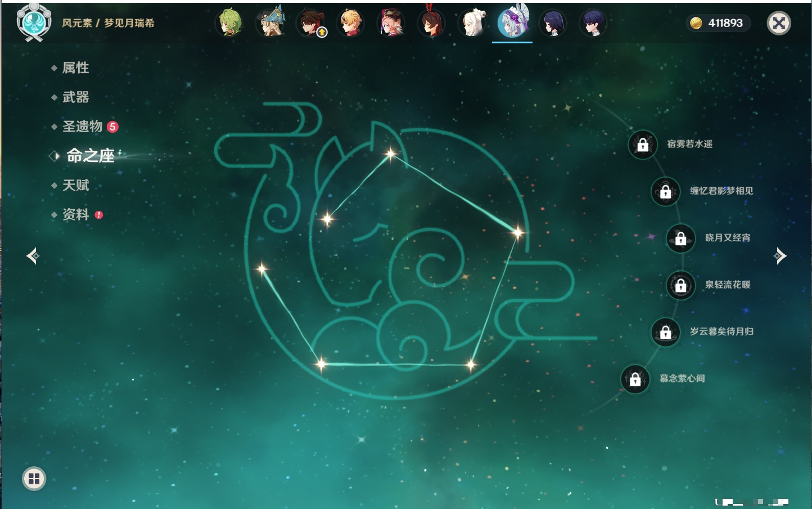Select the dark-haired portrait right after the highlighted one
The height and width of the screenshot is (509, 812).
tap(553, 23)
